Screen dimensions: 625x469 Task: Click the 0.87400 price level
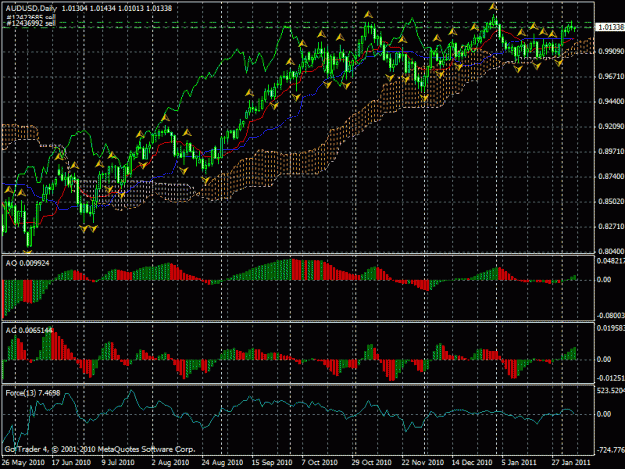[611, 176]
